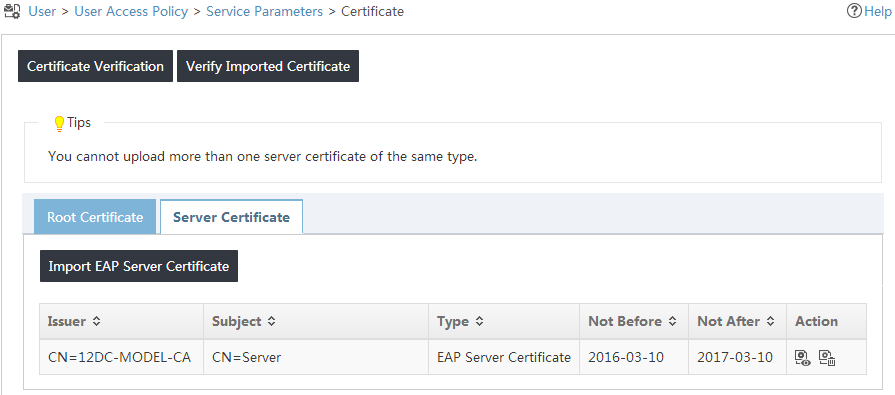Open User Access Policy breadcrumb link

[x=131, y=11]
